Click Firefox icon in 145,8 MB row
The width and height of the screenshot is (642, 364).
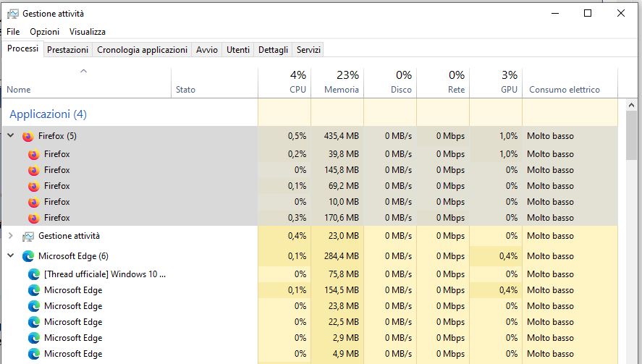coord(33,170)
